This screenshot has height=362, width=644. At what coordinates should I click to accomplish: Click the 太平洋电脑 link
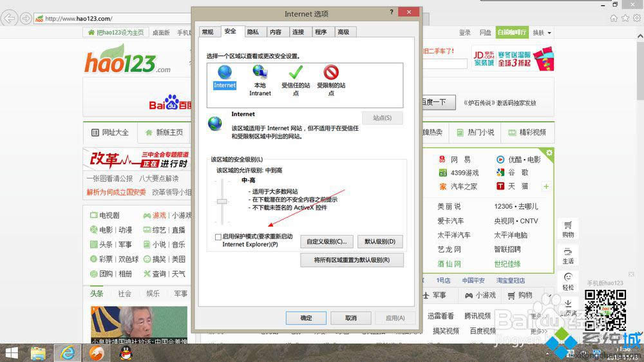coord(511,236)
